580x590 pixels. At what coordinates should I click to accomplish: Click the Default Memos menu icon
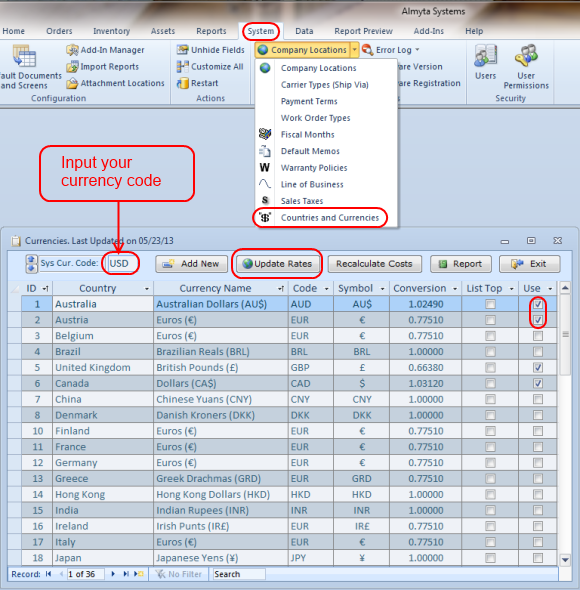(265, 151)
